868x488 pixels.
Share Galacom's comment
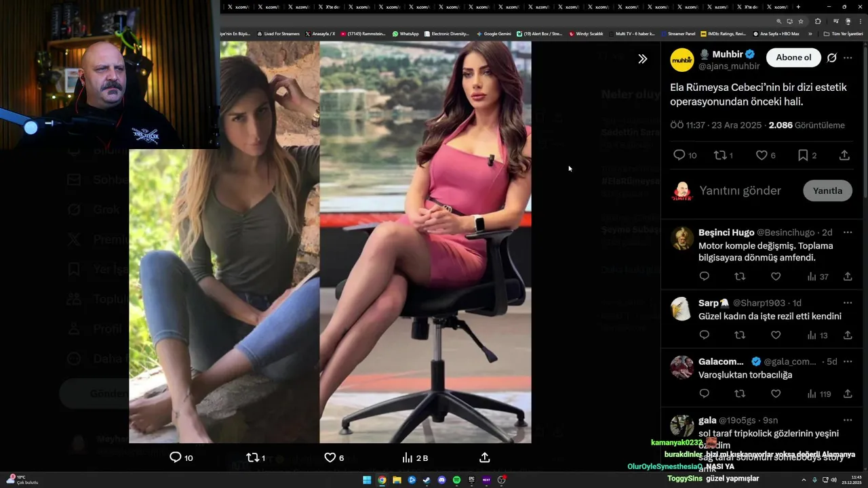848,394
